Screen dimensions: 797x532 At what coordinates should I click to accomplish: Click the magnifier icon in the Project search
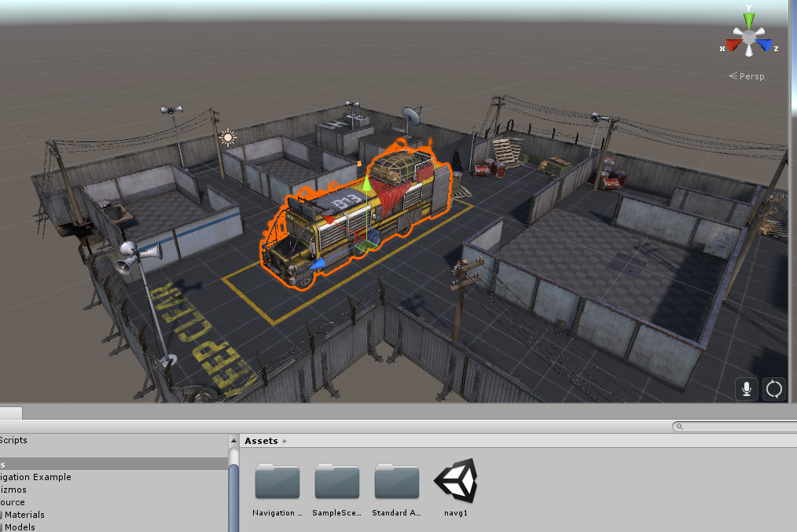(x=680, y=427)
